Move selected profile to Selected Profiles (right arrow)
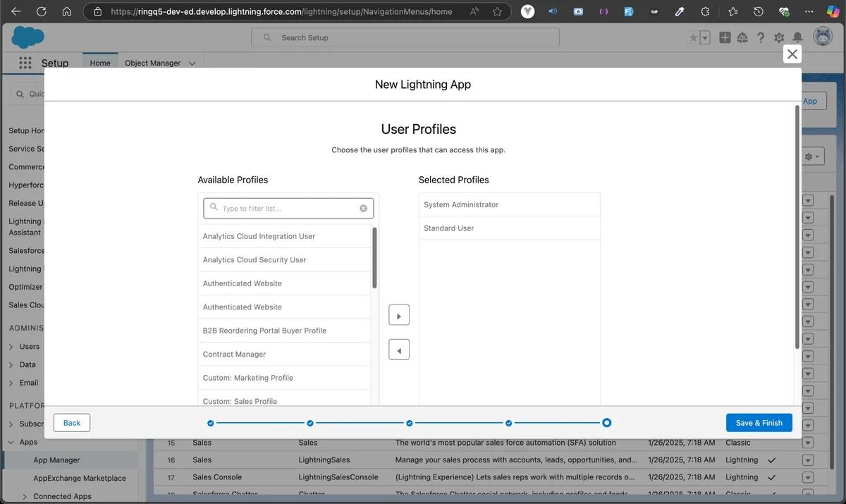 399,315
